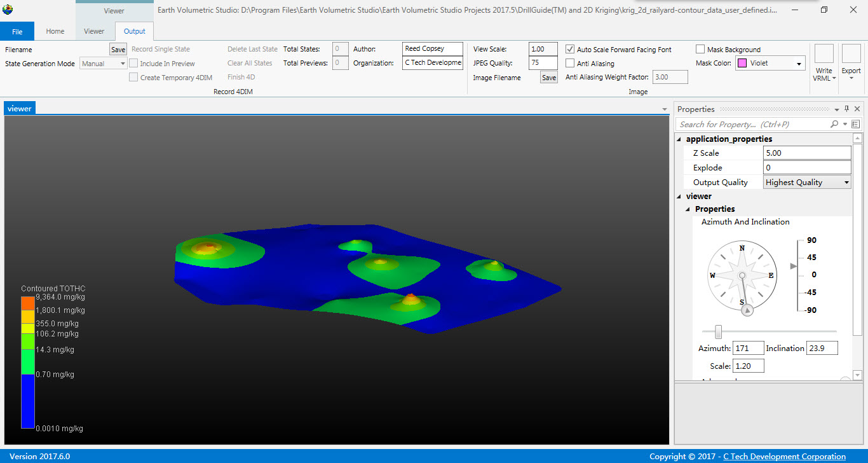This screenshot has width=868, height=463.
Task: Click the Earth Volumetric Studio globe logo
Action: (8, 10)
